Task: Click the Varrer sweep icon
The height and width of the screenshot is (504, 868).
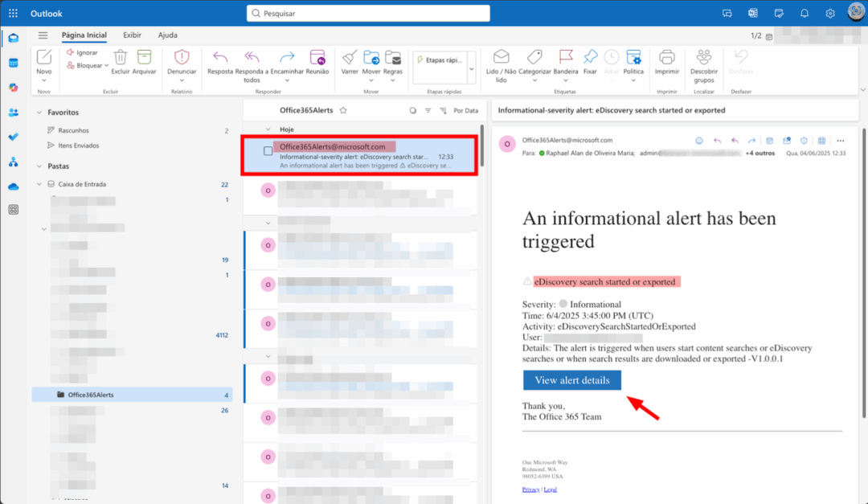Action: (x=350, y=57)
